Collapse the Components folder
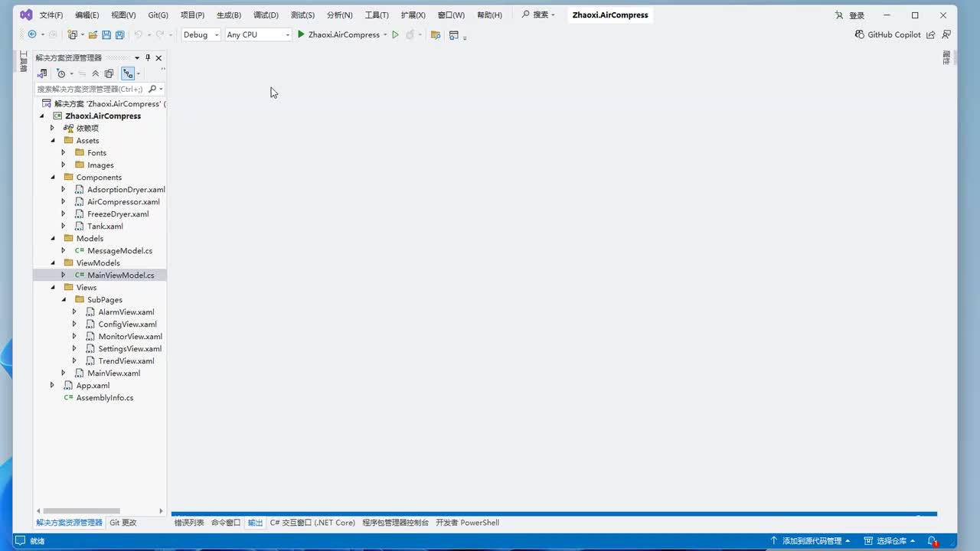 pos(53,178)
